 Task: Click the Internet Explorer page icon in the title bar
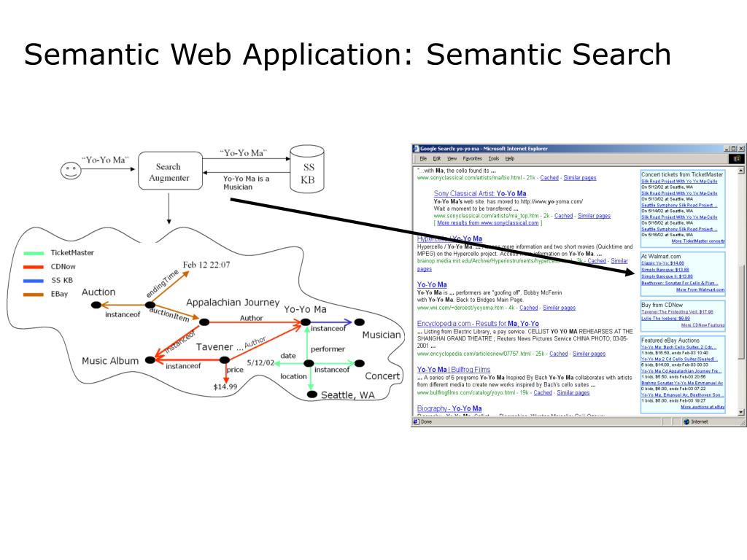[x=416, y=149]
